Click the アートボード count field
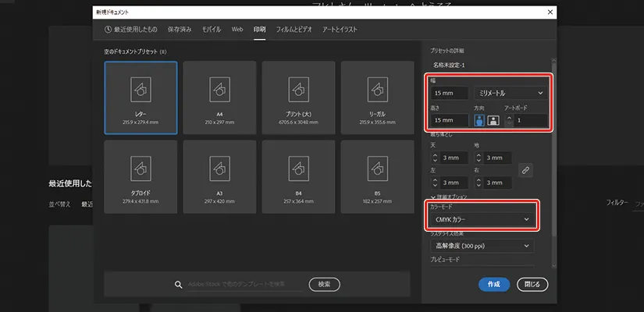Screen dimensions: 644x312 (530, 120)
